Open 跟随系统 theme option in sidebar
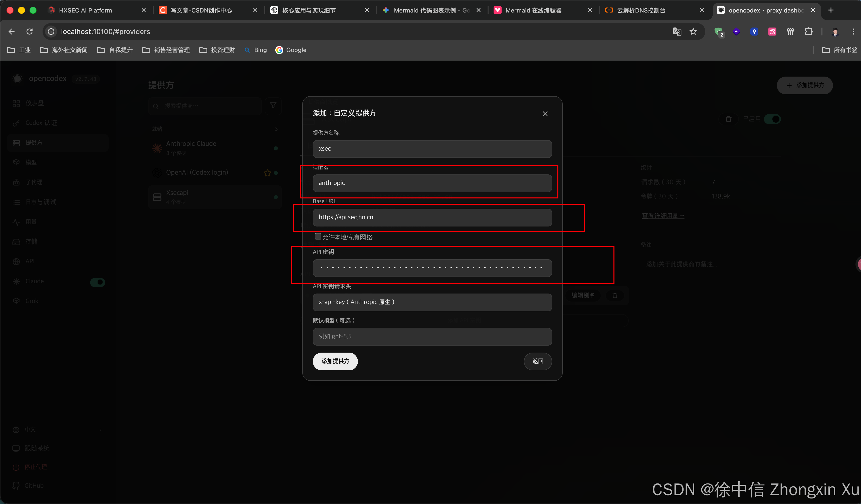This screenshot has width=861, height=504. click(x=31, y=448)
